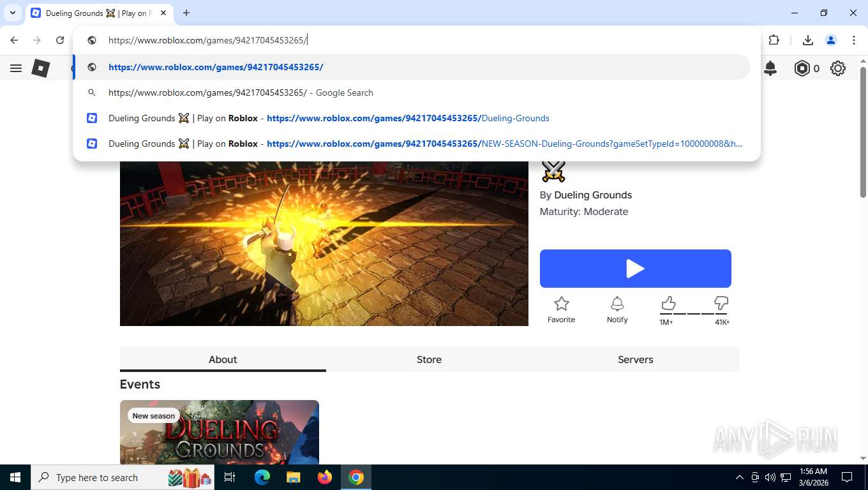Screen dimensions: 868x490
Task: Click the page's vertical scrollbar
Action: pyautogui.click(x=864, y=134)
